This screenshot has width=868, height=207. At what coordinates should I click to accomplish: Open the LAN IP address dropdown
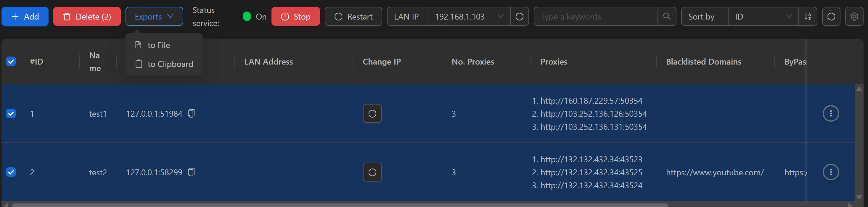468,16
